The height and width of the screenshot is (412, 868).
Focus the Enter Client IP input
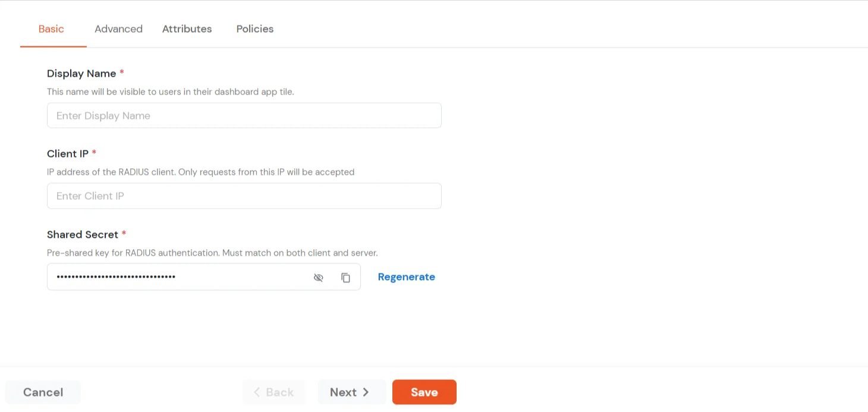[244, 196]
